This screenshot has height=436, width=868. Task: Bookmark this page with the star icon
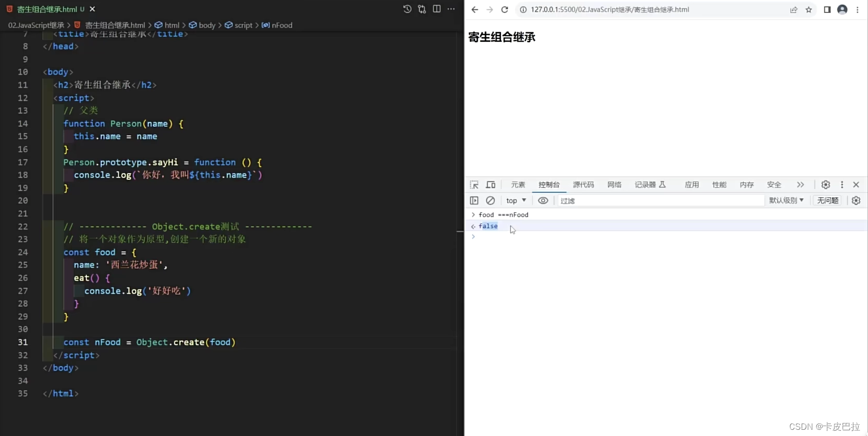[x=809, y=10]
